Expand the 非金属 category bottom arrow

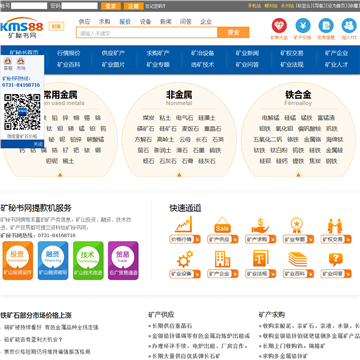point(179,175)
